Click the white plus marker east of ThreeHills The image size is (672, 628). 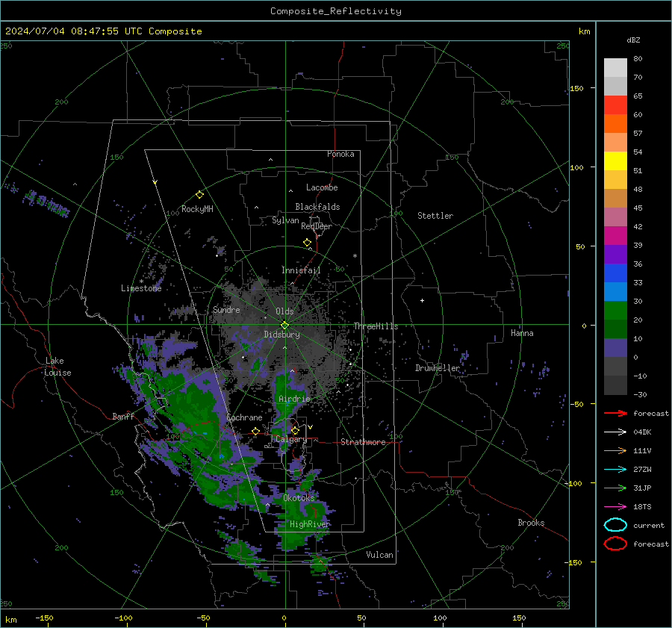(x=422, y=300)
